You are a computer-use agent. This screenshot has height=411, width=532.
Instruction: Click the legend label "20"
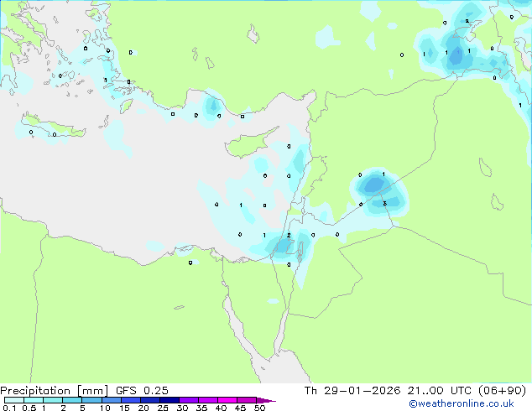point(143,408)
